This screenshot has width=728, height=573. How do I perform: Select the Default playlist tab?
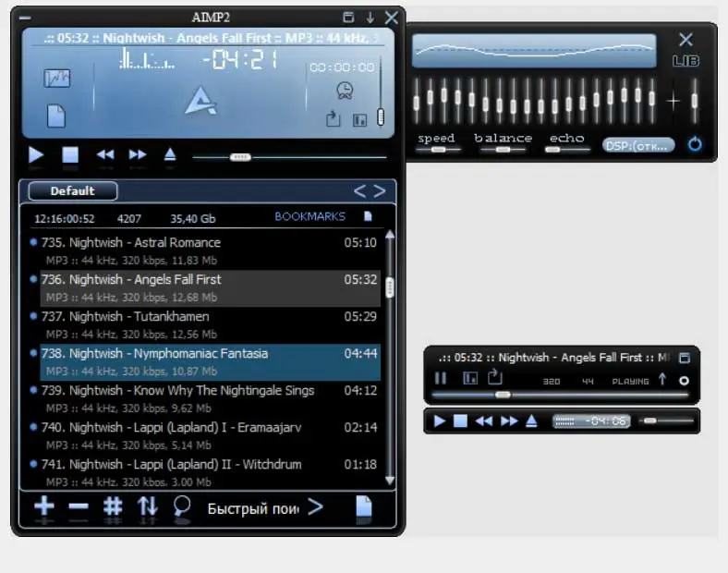pyautogui.click(x=73, y=190)
